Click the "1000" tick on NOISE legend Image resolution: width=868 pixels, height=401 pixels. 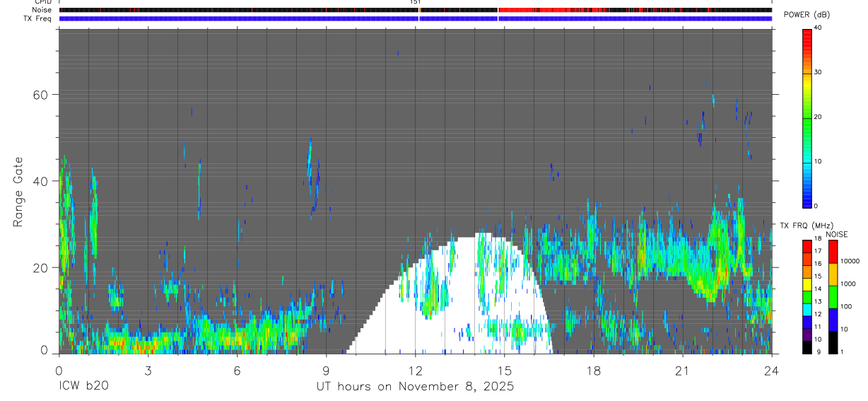click(848, 284)
